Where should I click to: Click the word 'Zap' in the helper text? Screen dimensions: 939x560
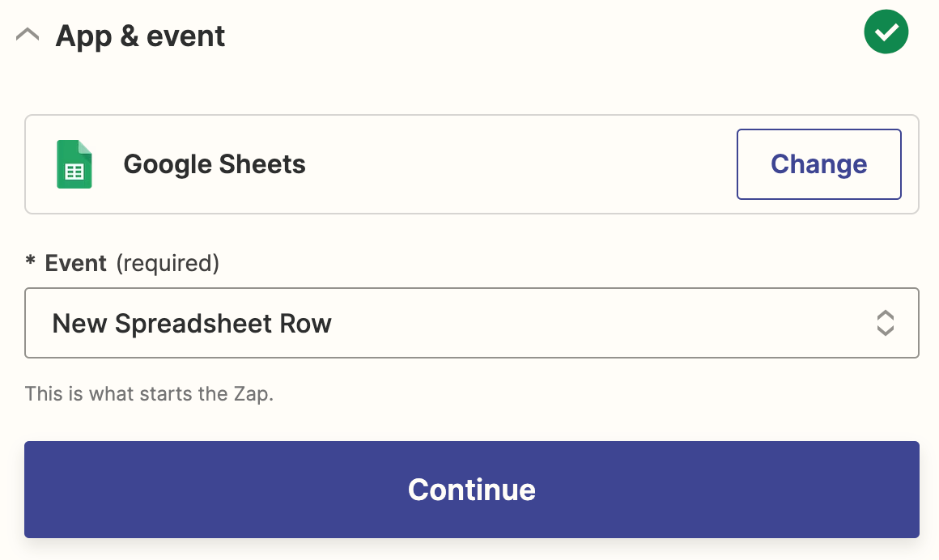[253, 395]
